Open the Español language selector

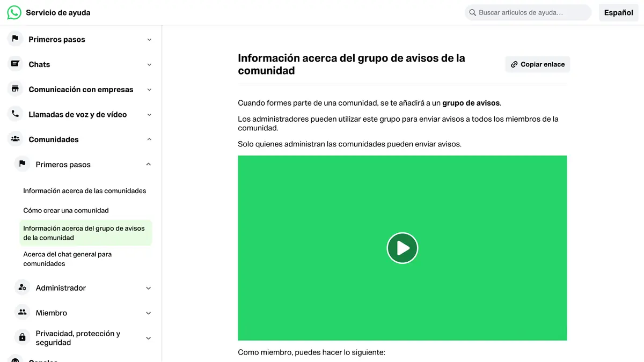pyautogui.click(x=618, y=13)
